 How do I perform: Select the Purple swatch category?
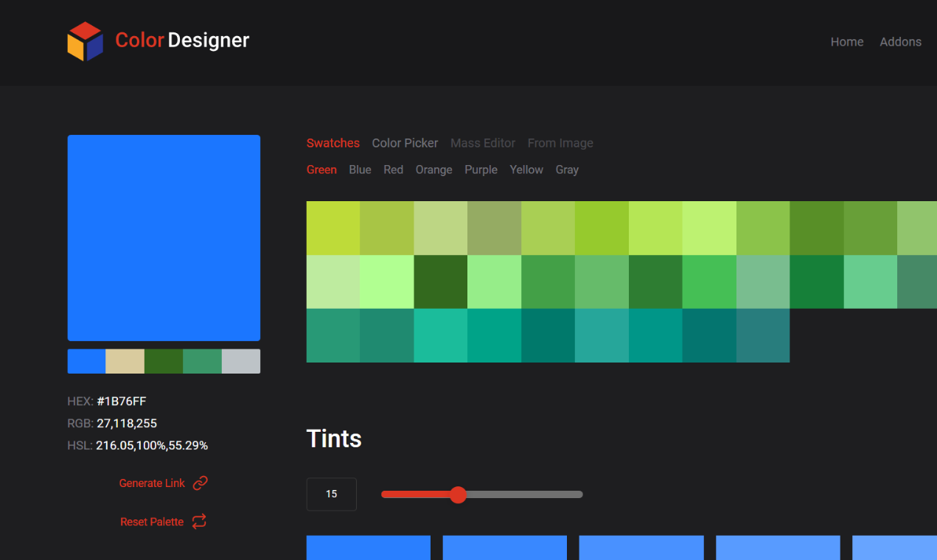point(481,169)
